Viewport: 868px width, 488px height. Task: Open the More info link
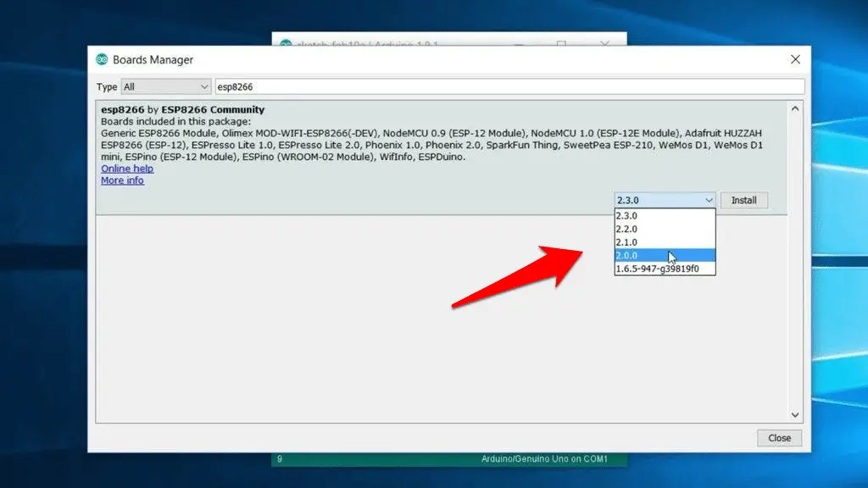(x=122, y=180)
